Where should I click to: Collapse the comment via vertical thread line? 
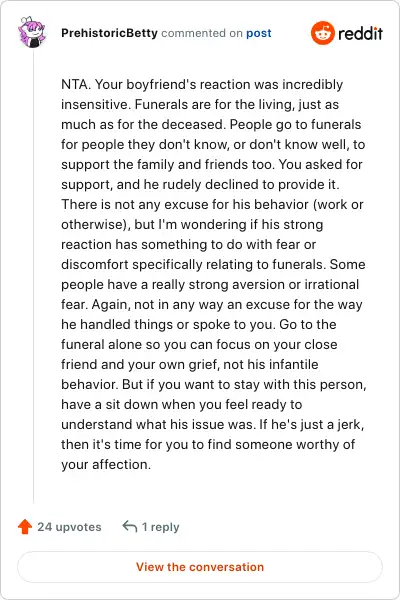[34, 276]
